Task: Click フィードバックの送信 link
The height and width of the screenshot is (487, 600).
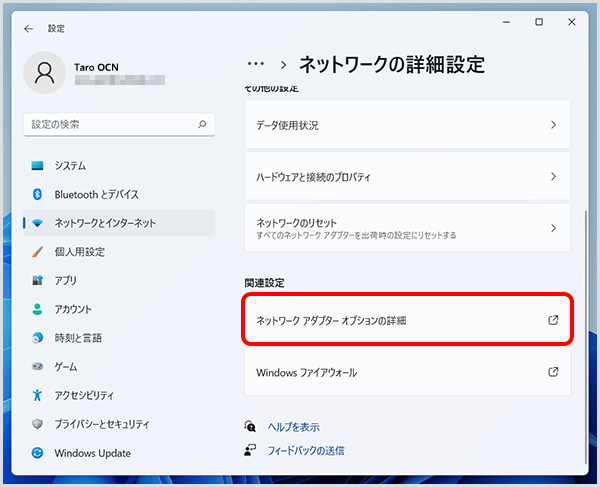Action: click(x=305, y=451)
